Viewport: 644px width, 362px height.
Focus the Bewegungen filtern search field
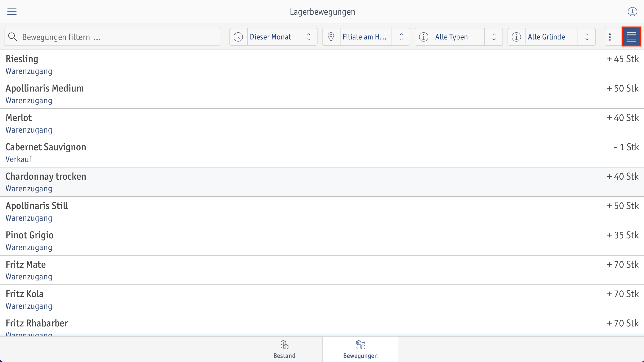pos(112,37)
